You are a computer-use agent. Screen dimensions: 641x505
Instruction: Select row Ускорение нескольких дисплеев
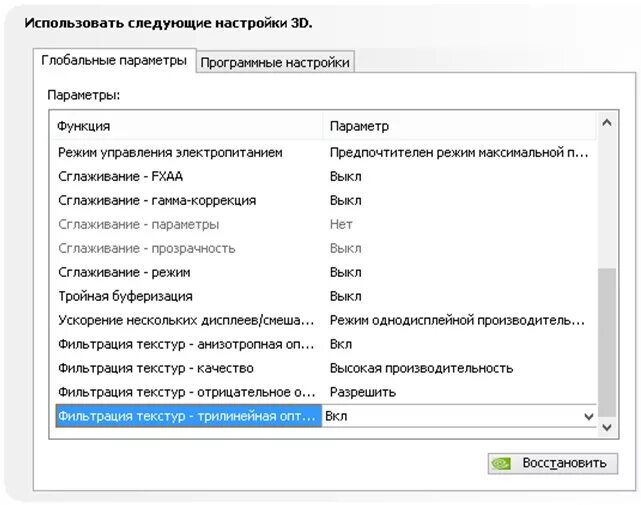pos(326,320)
